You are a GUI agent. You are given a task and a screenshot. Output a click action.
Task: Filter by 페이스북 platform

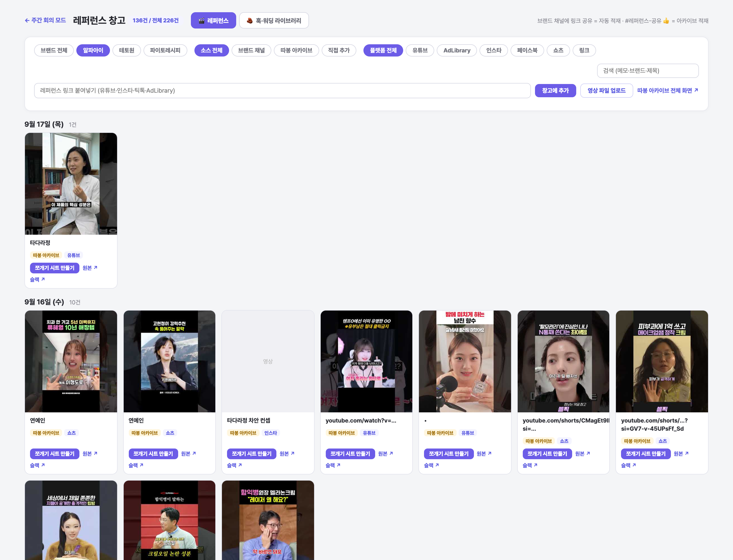pos(527,50)
